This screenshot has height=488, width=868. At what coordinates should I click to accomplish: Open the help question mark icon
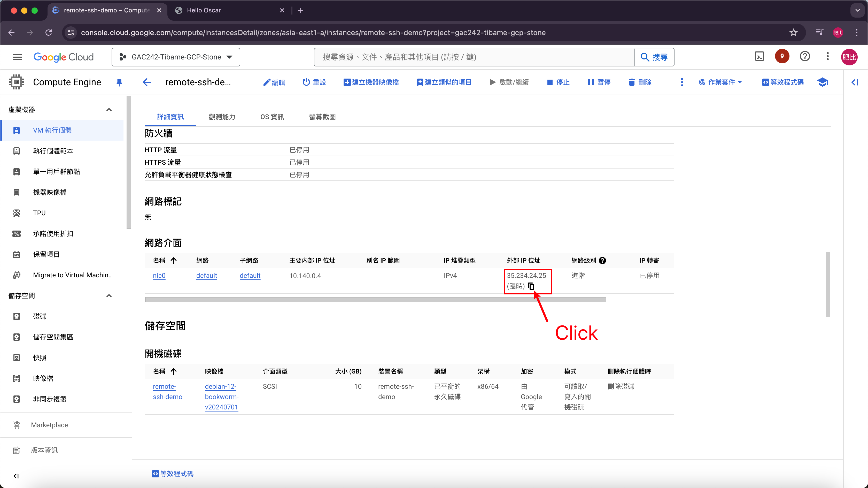[x=805, y=56]
